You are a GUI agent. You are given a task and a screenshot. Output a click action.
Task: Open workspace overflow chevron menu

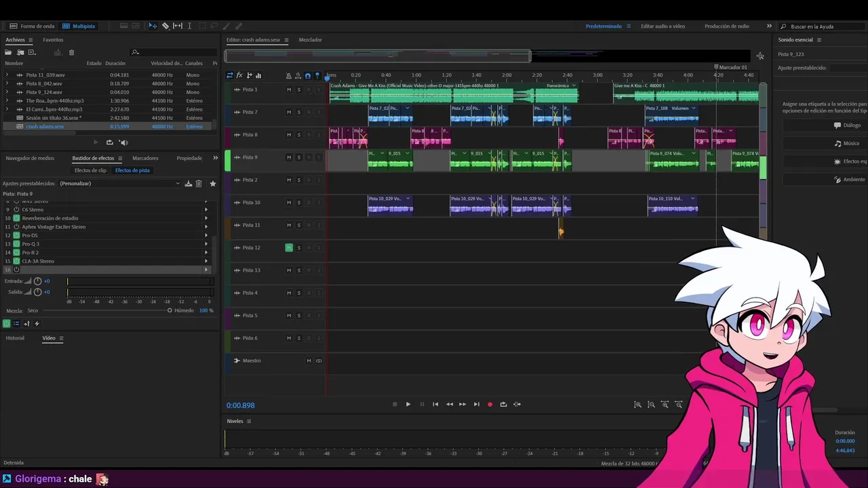(x=769, y=26)
